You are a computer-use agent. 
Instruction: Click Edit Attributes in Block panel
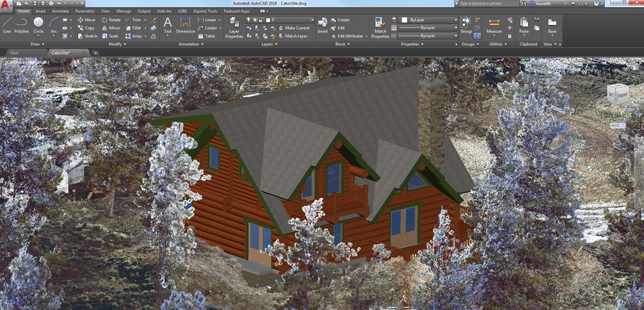click(350, 36)
